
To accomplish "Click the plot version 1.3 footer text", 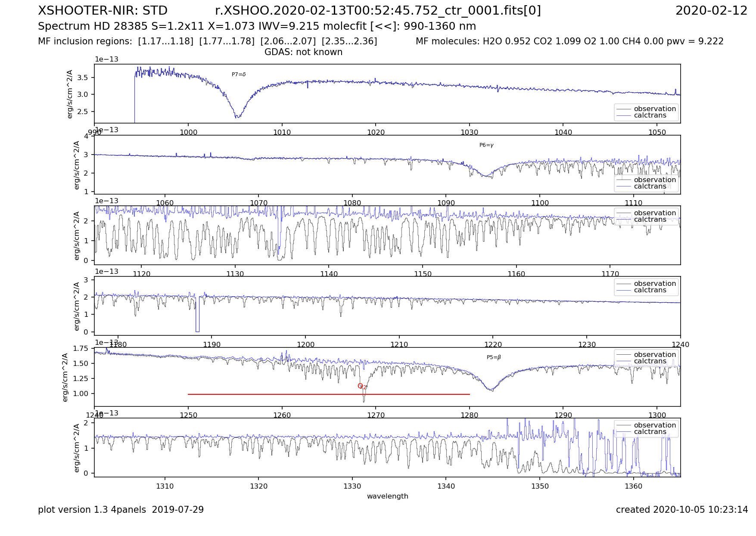I will point(121,510).
